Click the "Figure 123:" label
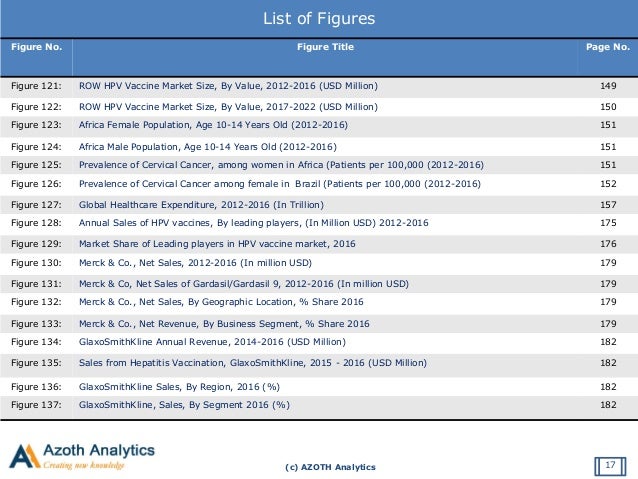 pos(36,125)
